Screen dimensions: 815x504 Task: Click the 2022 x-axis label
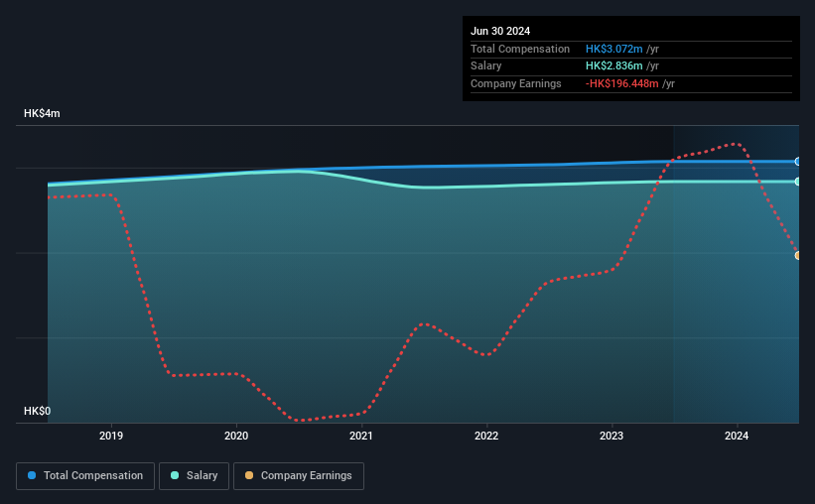[486, 436]
